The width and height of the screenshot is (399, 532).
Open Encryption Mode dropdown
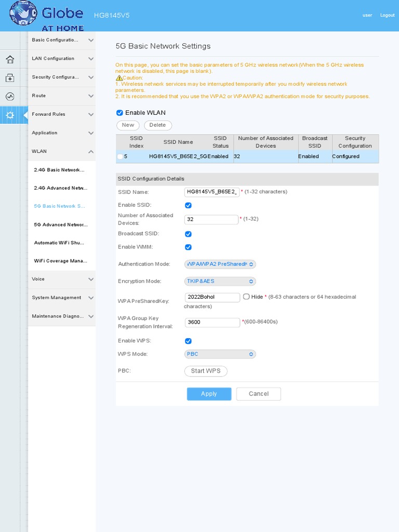point(220,281)
